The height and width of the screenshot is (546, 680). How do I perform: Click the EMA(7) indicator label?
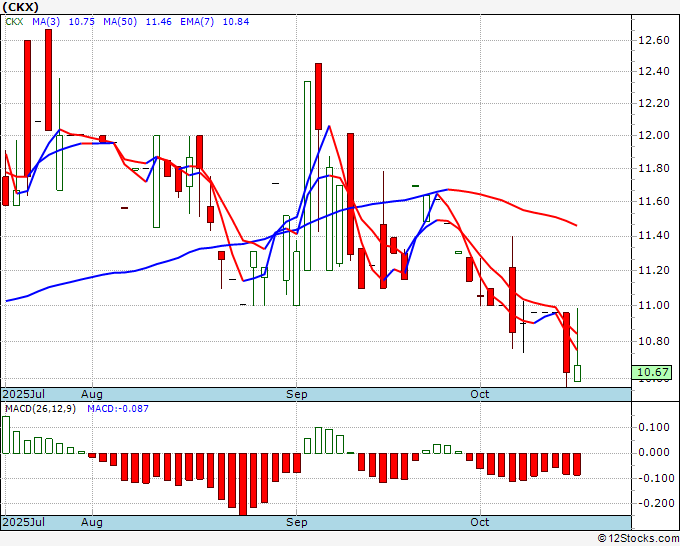click(x=197, y=22)
